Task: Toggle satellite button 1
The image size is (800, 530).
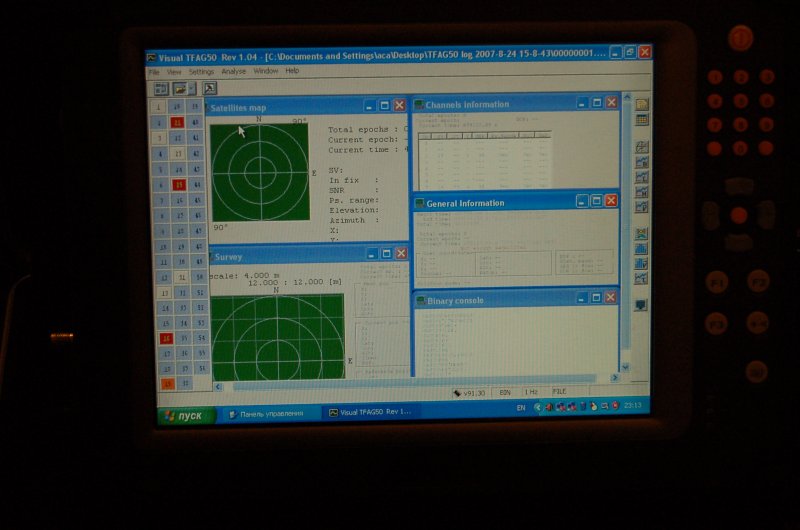Action: point(159,107)
